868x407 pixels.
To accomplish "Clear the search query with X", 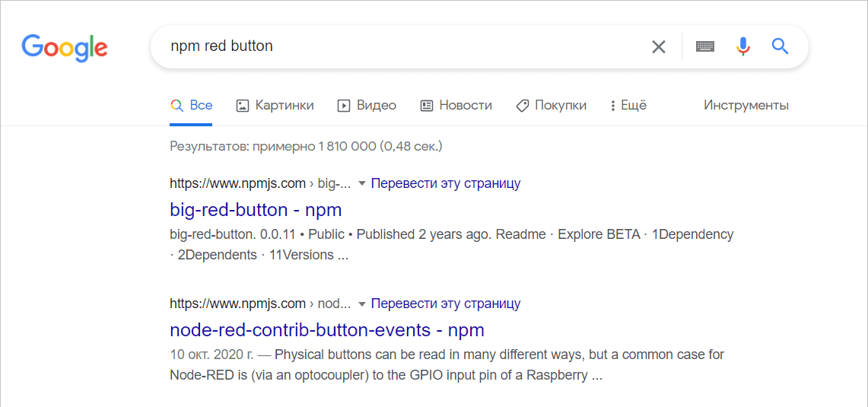I will click(x=659, y=46).
